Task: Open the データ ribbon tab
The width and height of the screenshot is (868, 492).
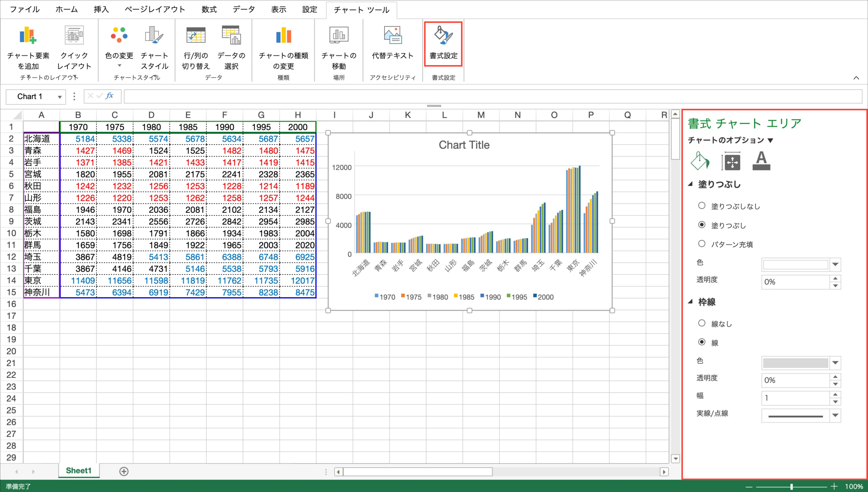Action: pos(243,9)
